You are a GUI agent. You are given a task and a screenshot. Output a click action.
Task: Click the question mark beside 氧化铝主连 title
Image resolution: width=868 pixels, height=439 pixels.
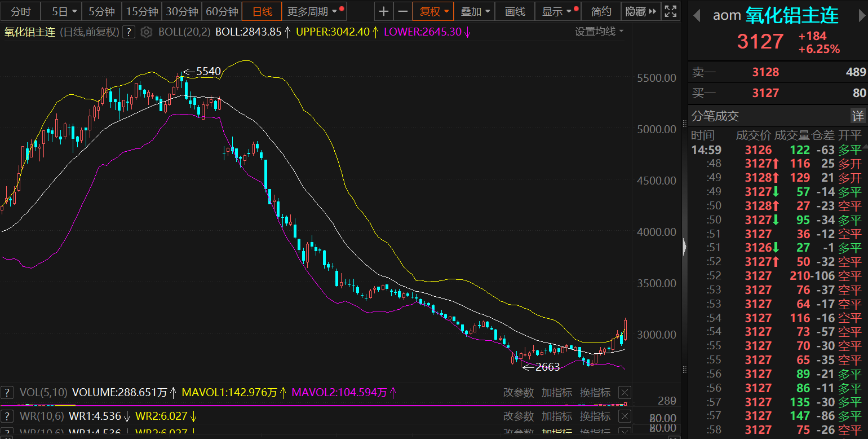tap(129, 32)
